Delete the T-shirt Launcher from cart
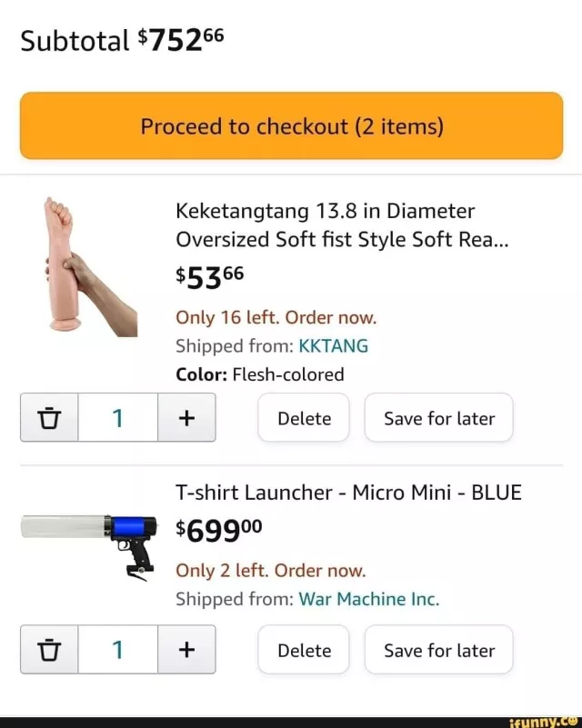Screen dimensions: 582x728 pyautogui.click(x=304, y=650)
